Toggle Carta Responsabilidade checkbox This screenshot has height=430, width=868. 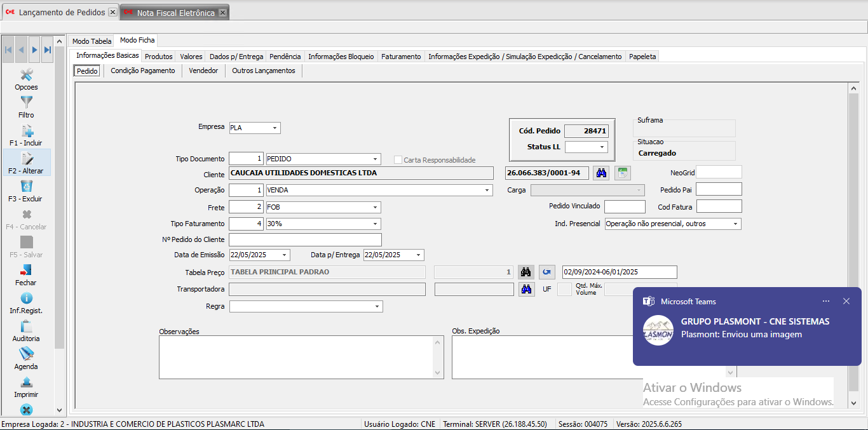point(398,160)
